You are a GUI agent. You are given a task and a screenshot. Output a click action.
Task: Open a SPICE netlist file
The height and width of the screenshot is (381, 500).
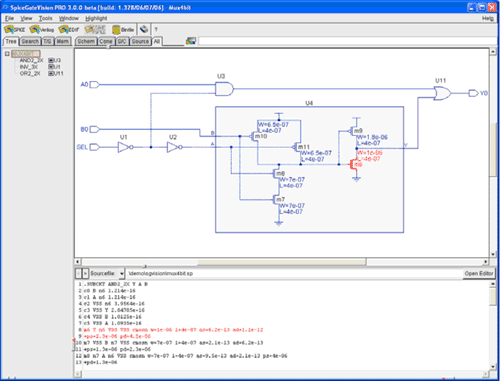(x=15, y=30)
